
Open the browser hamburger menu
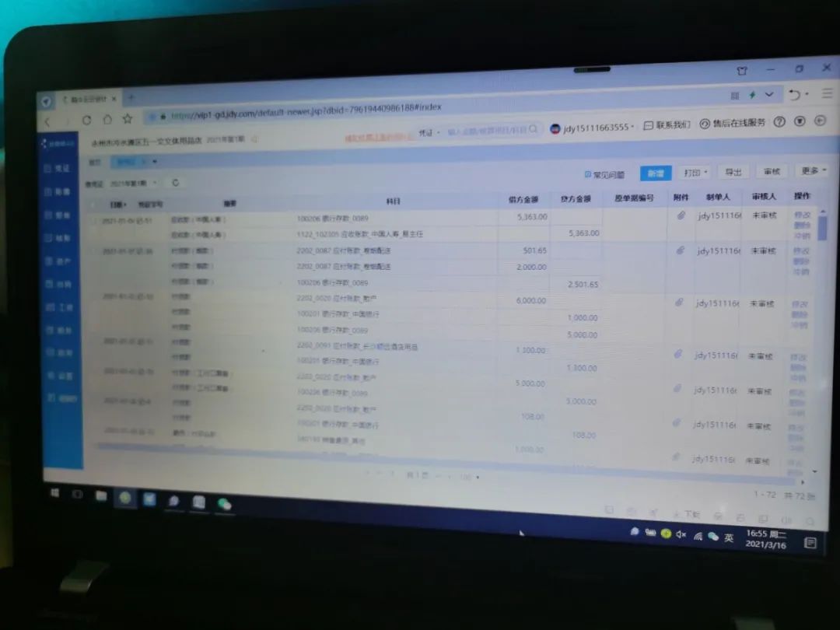pyautogui.click(x=827, y=93)
